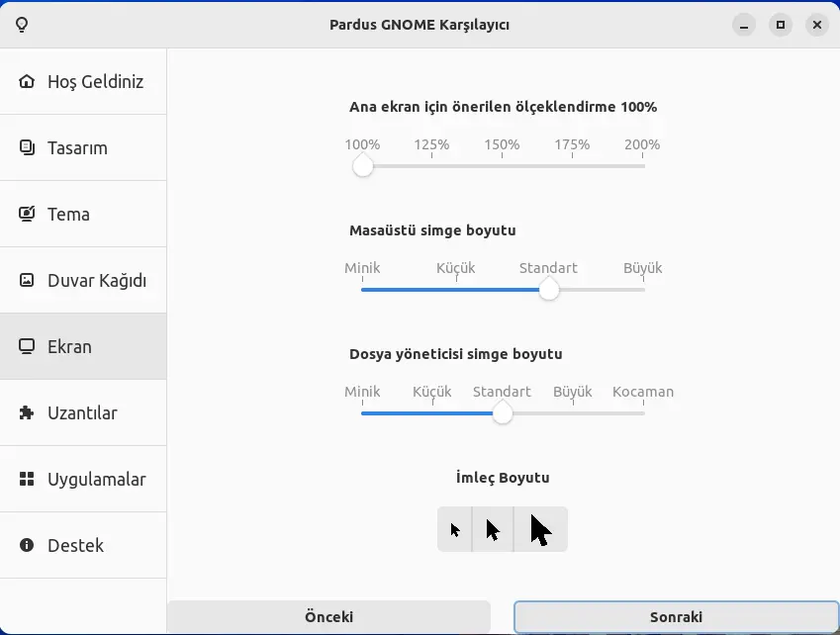Switch to the Uygulamalar section
This screenshot has height=635, width=840.
(83, 479)
